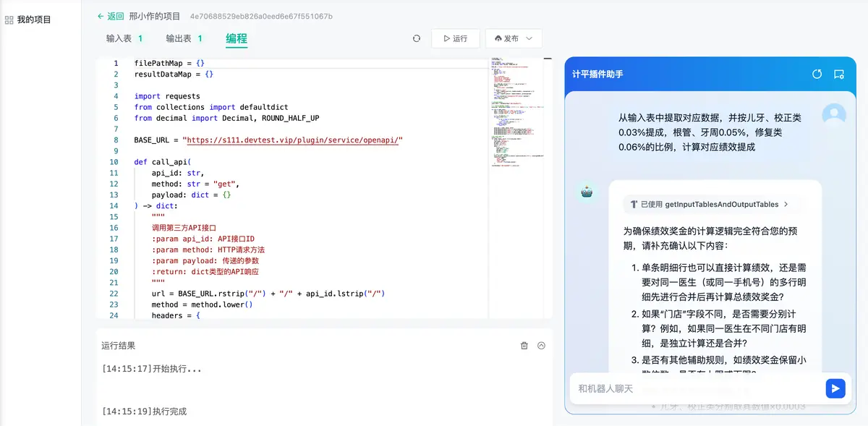Screen dimensions: 868x426
Task: Click the 'resultDataMap = {}' code line
Action: click(174, 74)
